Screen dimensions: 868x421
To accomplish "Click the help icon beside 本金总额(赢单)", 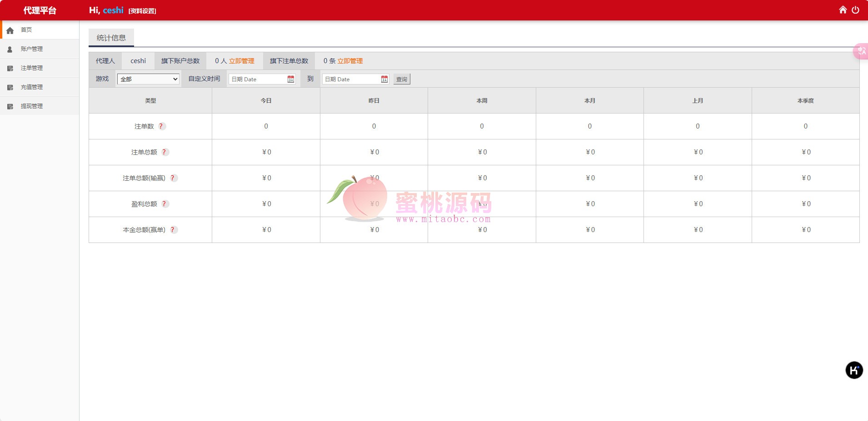I will point(173,230).
